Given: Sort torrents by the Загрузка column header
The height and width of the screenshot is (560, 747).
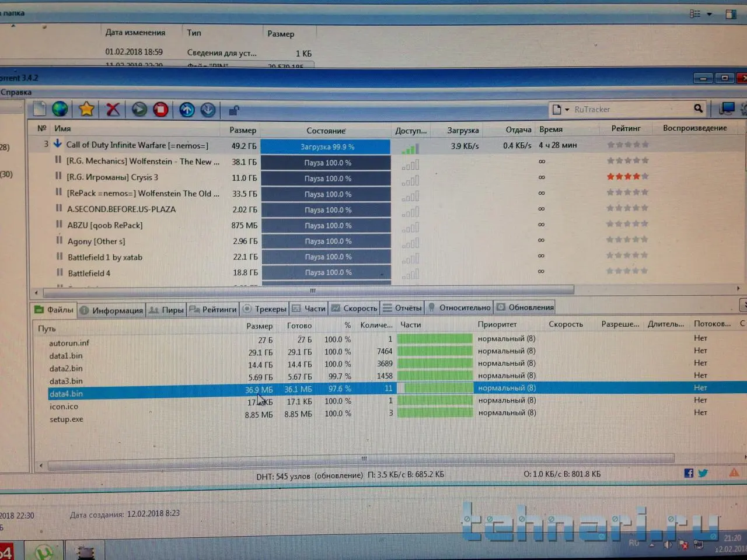Looking at the screenshot, I should click(463, 130).
